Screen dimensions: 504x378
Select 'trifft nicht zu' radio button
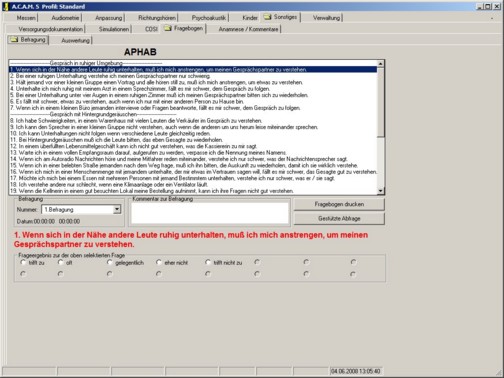click(x=208, y=262)
